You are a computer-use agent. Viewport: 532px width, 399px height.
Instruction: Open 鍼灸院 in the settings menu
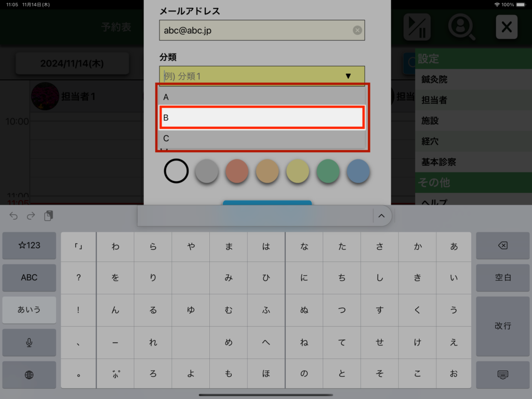pos(434,79)
